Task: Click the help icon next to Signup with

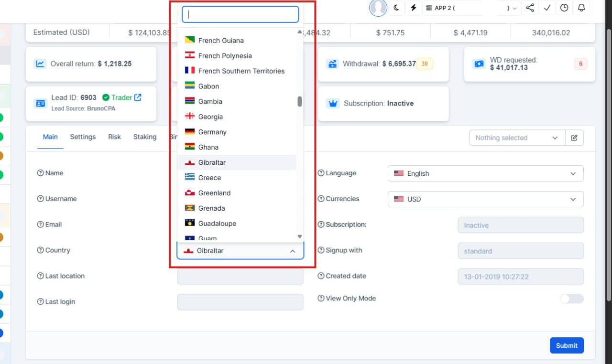Action: (321, 250)
